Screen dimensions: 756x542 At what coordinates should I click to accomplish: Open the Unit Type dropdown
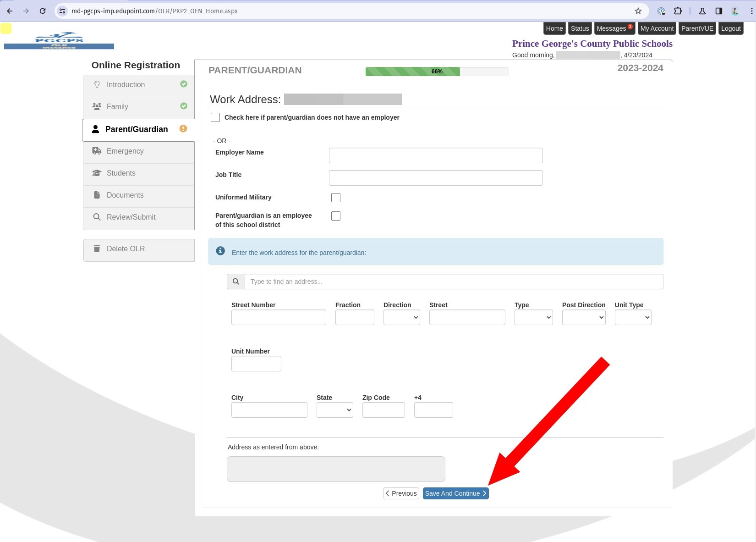[633, 317]
